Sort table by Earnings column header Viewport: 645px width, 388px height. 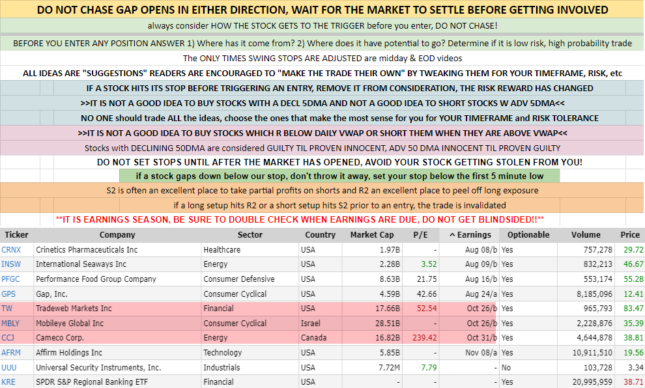coord(469,235)
